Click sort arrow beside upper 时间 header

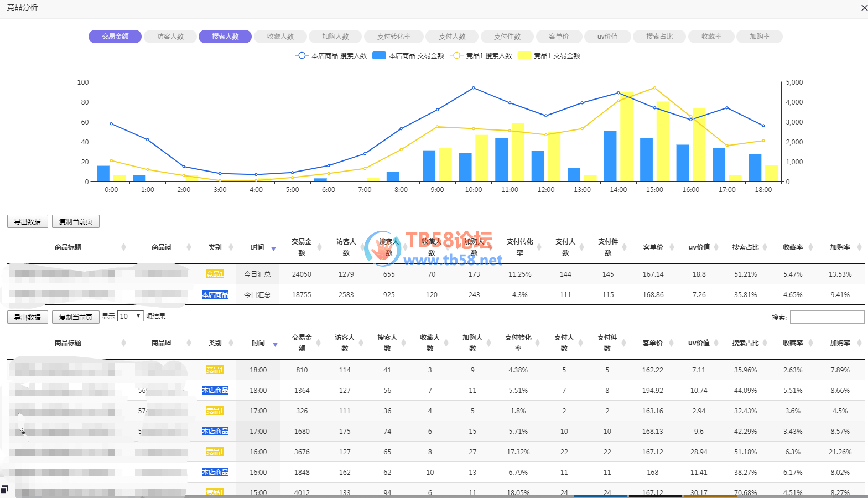273,249
